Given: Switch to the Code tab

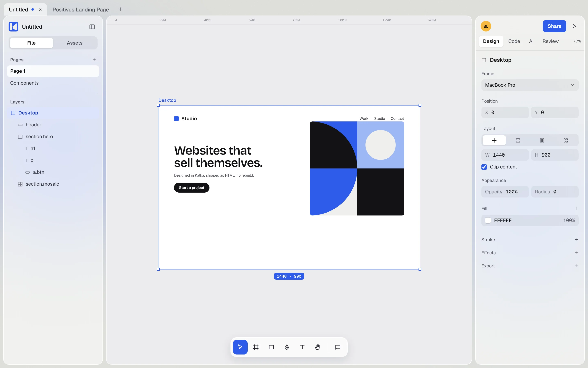Looking at the screenshot, I should [514, 41].
